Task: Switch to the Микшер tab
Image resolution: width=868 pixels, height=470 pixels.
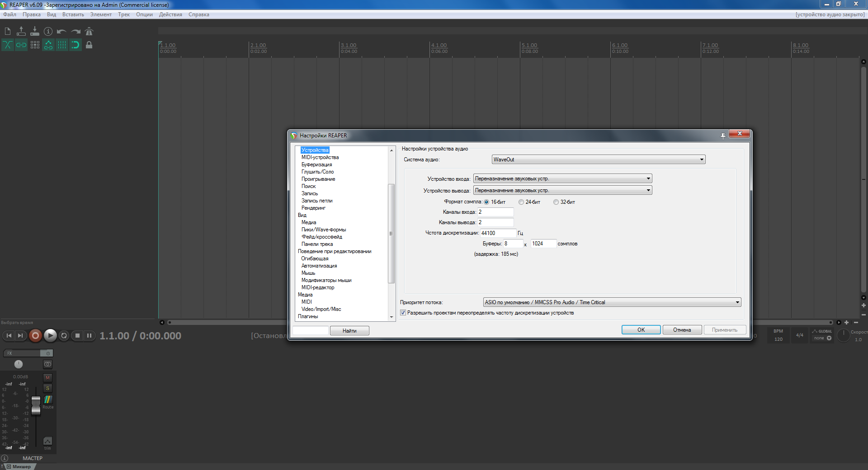Action: point(21,467)
